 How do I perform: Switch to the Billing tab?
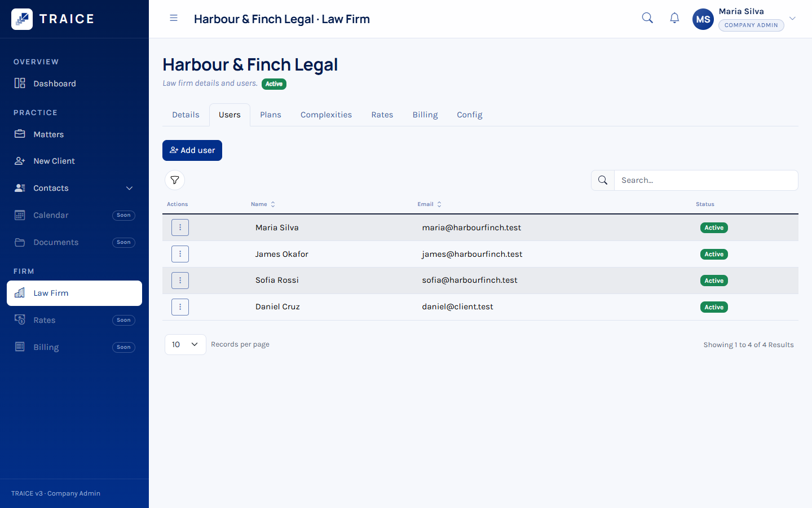[425, 115]
